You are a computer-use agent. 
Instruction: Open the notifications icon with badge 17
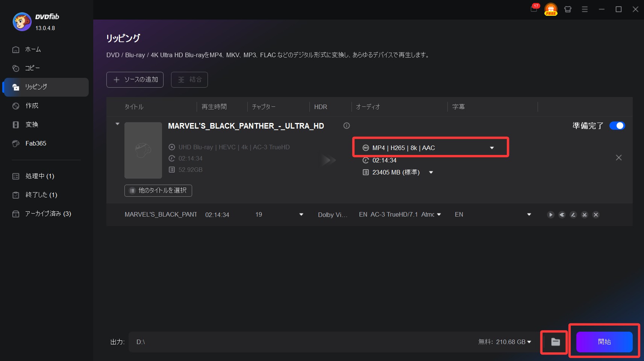(x=534, y=9)
